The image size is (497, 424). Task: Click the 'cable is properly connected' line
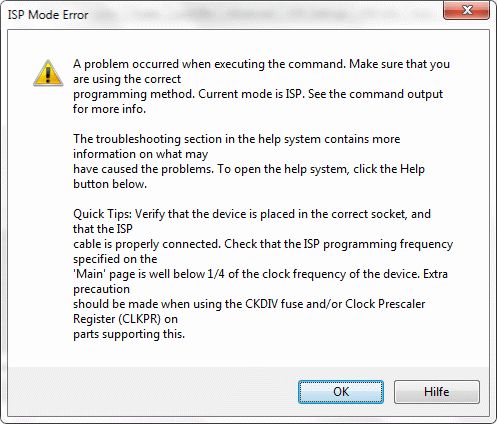click(263, 244)
